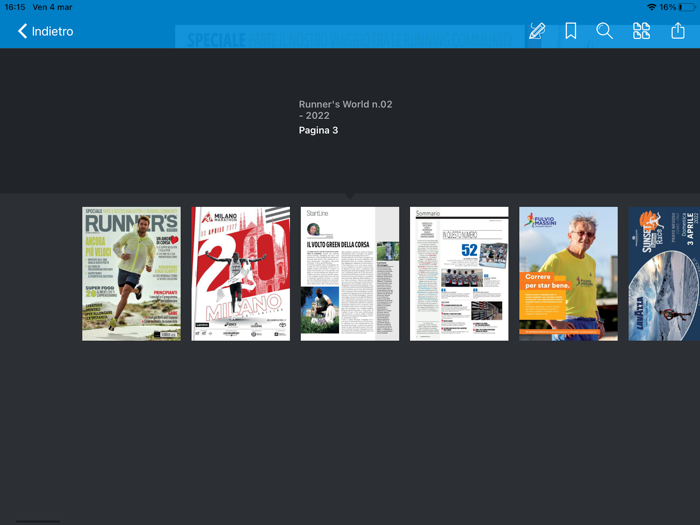Open the Milano Marathon ad page thumbnail
Viewport: 700px width, 525px height.
click(x=241, y=274)
